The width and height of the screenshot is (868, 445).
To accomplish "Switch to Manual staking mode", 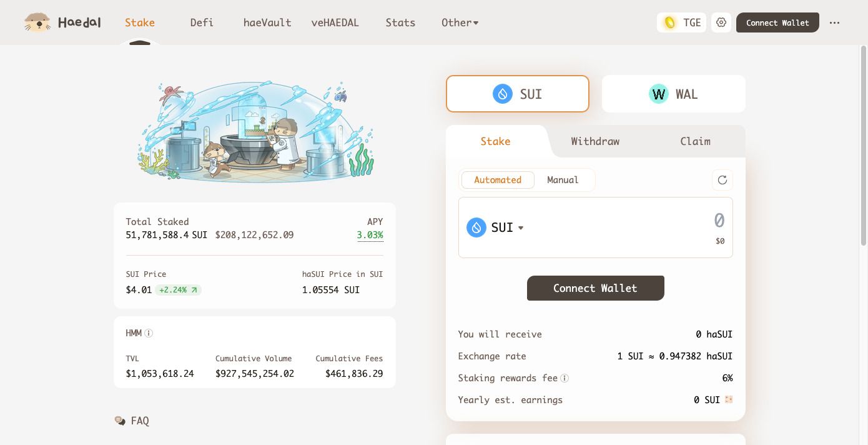I will [563, 180].
